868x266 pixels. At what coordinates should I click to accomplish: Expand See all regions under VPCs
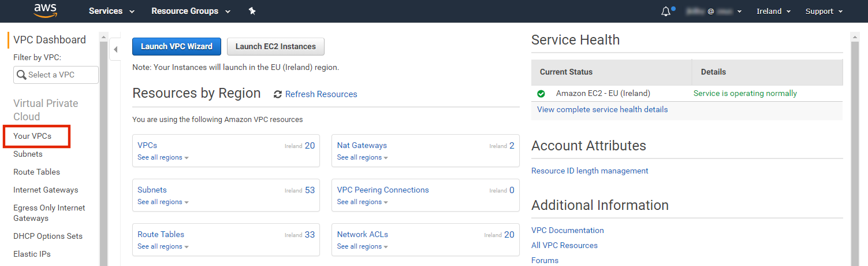tap(163, 157)
